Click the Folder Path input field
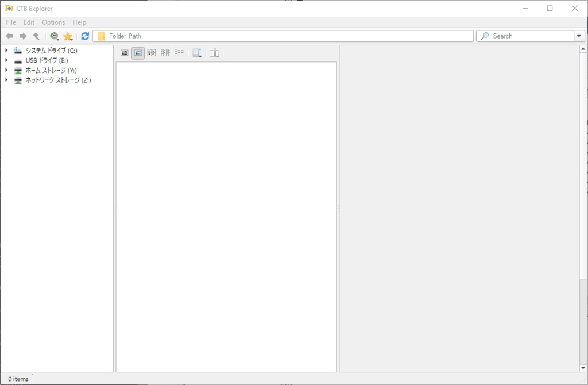588x385 pixels. 283,36
